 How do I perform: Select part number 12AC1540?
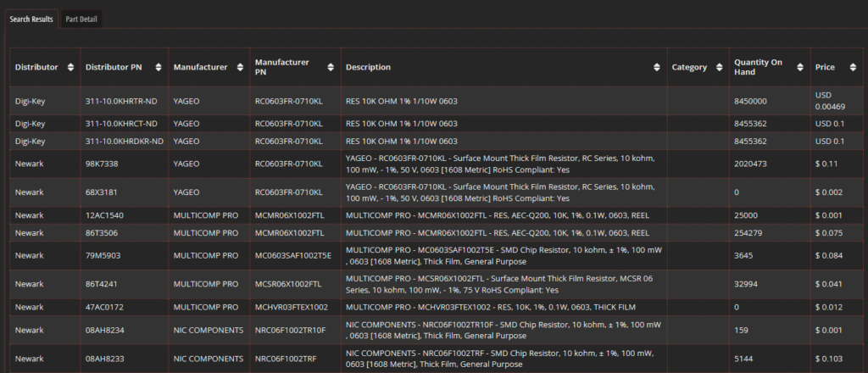pyautogui.click(x=103, y=215)
